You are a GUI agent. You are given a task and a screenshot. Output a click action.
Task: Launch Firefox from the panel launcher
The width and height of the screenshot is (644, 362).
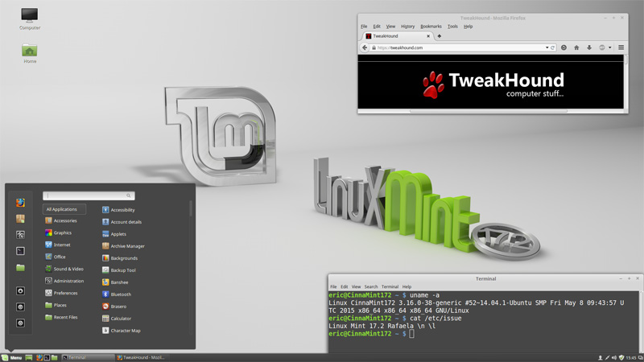[x=39, y=357]
